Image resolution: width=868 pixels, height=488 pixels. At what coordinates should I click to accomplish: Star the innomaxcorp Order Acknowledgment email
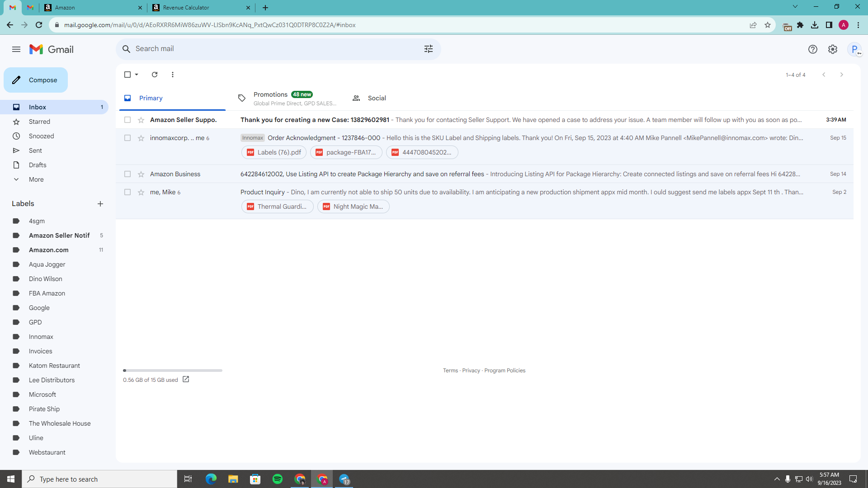coord(141,138)
